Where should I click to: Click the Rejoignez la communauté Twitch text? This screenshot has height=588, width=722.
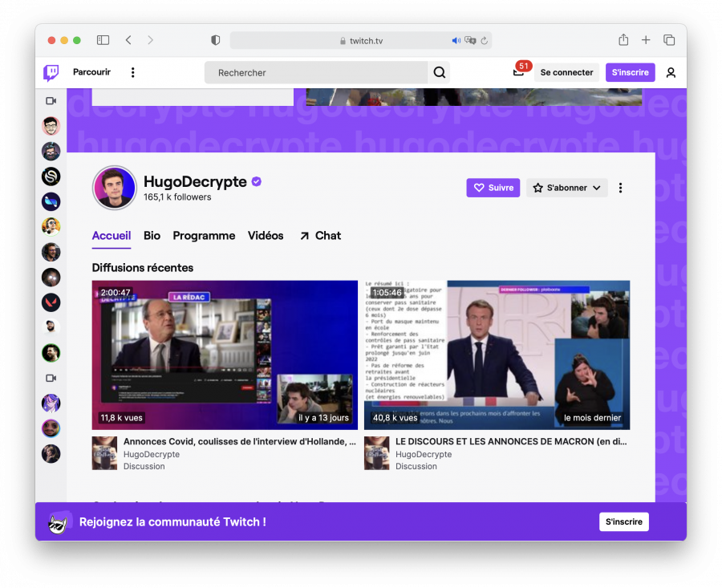(x=172, y=522)
